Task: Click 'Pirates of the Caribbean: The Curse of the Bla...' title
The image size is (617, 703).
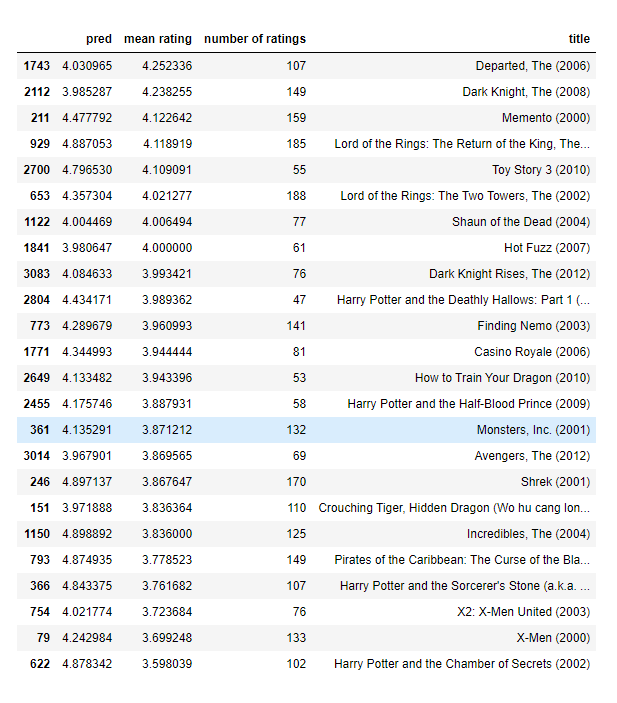Action: tap(462, 560)
